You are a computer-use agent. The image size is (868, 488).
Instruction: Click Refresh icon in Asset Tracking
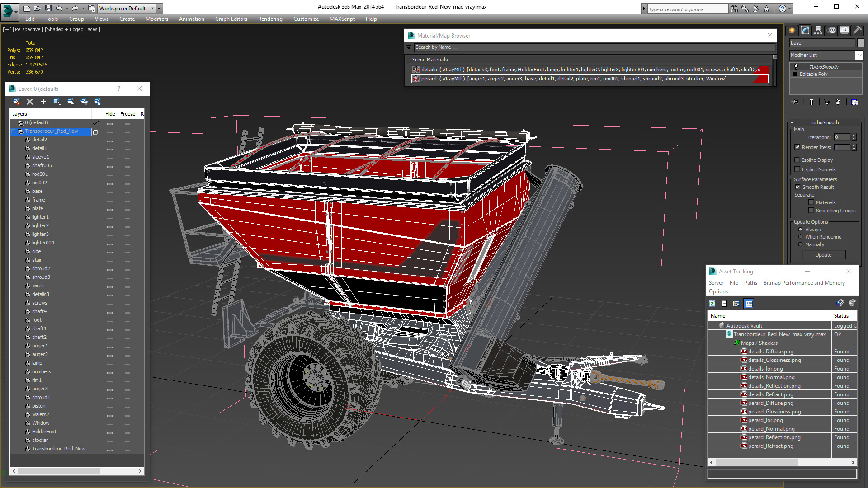click(712, 304)
